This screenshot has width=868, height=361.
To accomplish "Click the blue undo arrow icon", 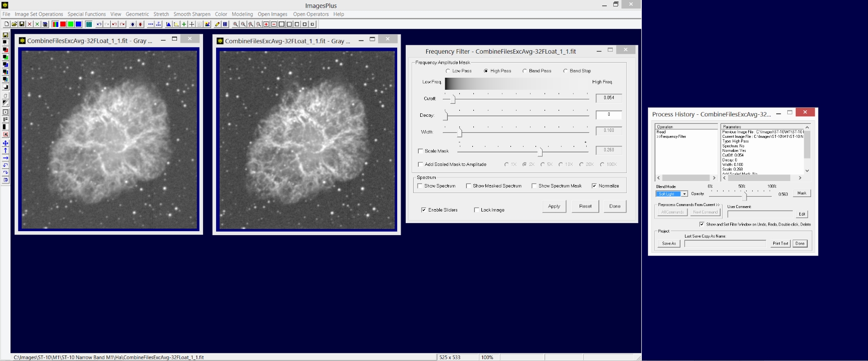I will click(x=99, y=24).
